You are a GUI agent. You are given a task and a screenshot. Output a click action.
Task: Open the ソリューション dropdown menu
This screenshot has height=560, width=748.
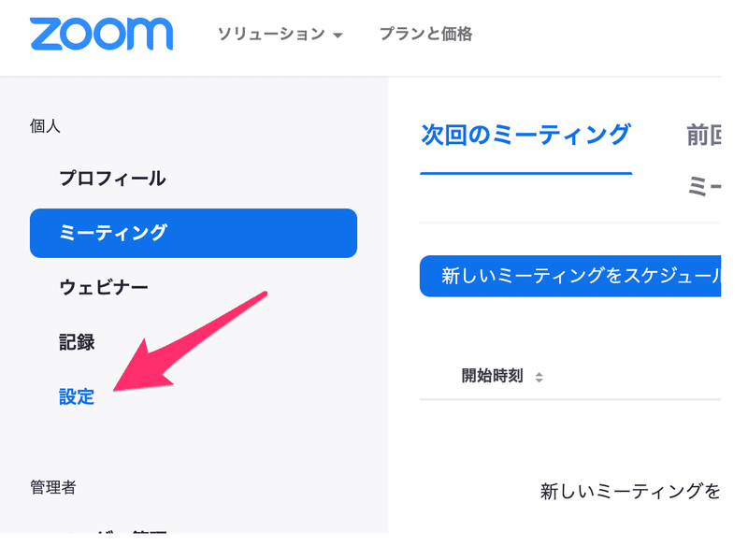point(271,33)
